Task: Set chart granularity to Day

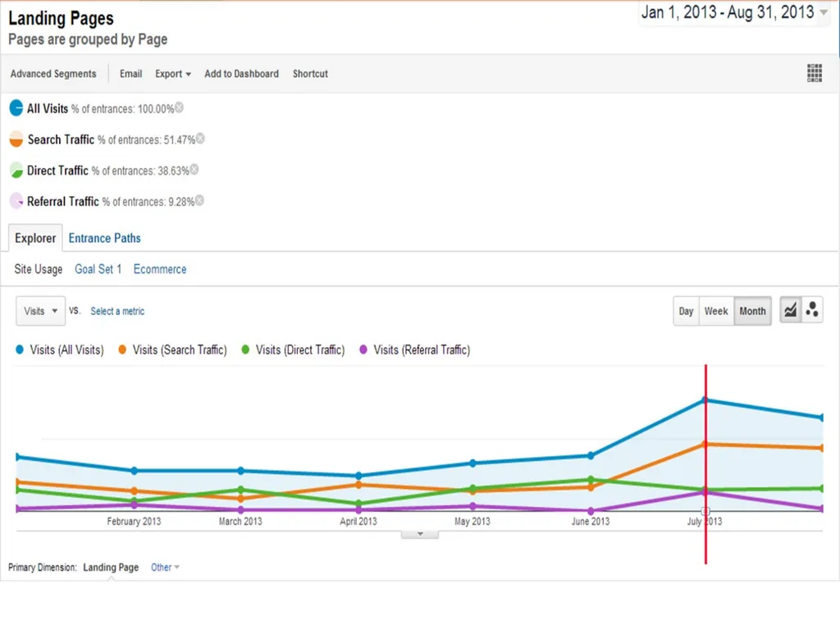Action: click(686, 311)
